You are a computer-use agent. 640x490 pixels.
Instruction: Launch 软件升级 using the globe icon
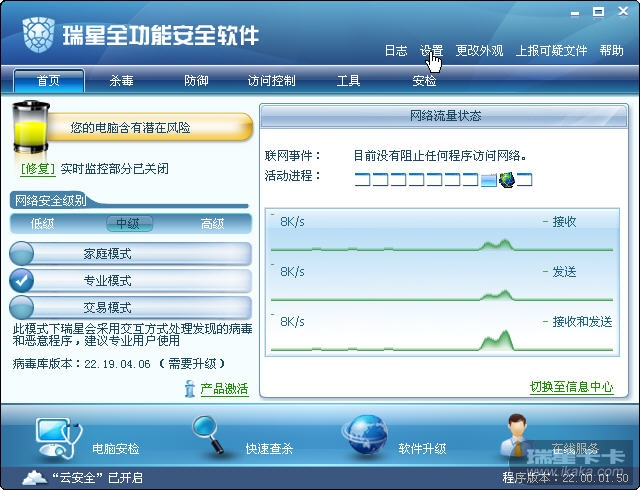pos(365,435)
